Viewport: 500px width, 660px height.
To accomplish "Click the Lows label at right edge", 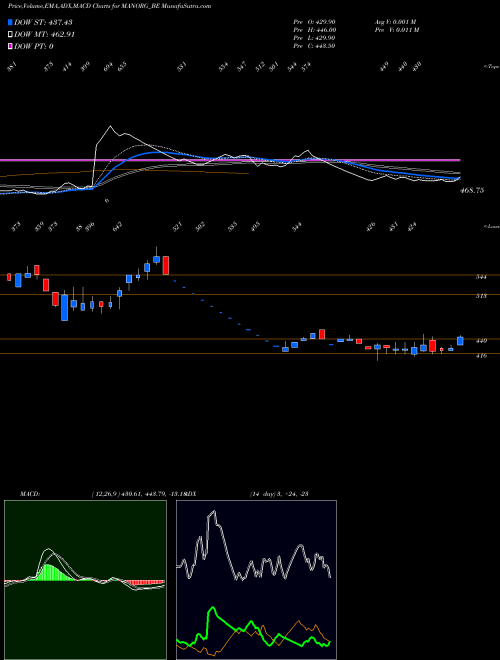I will click(x=492, y=226).
